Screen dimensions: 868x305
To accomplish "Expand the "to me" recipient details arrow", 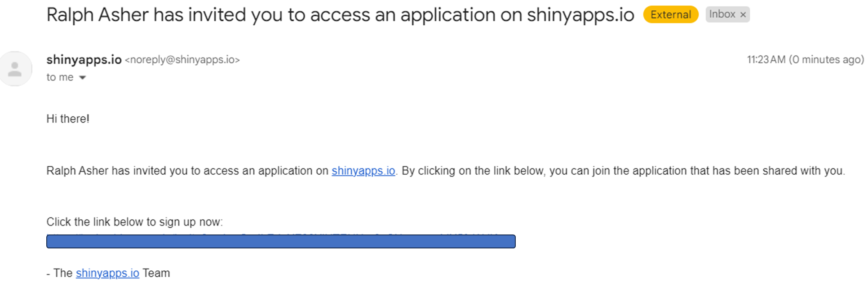I will click(82, 78).
